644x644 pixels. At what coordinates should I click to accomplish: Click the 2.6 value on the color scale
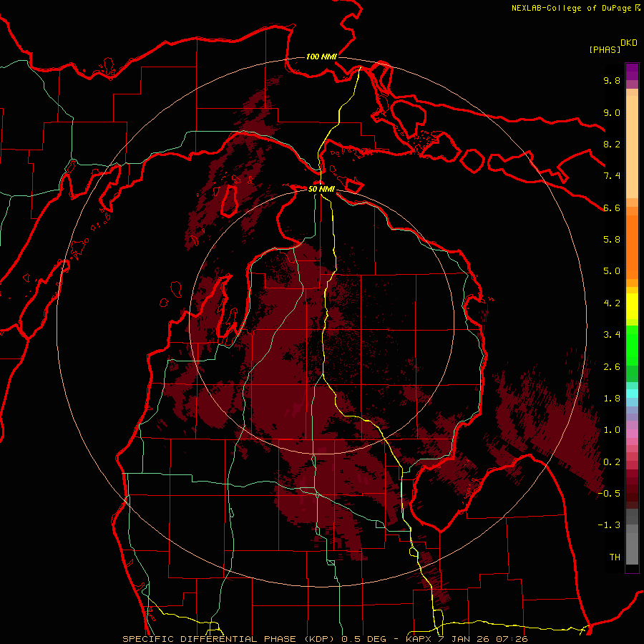(612, 367)
